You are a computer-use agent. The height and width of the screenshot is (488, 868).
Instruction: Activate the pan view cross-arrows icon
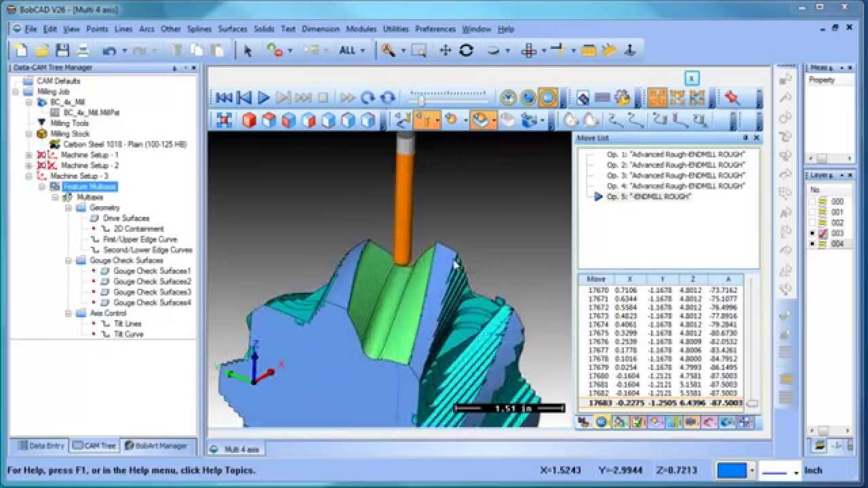point(446,50)
